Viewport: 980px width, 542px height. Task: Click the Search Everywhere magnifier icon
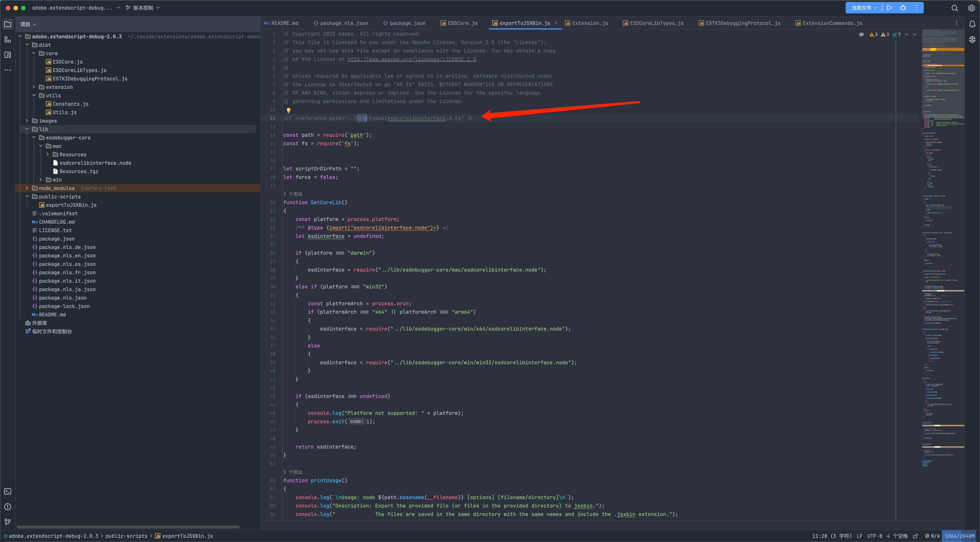[x=955, y=8]
